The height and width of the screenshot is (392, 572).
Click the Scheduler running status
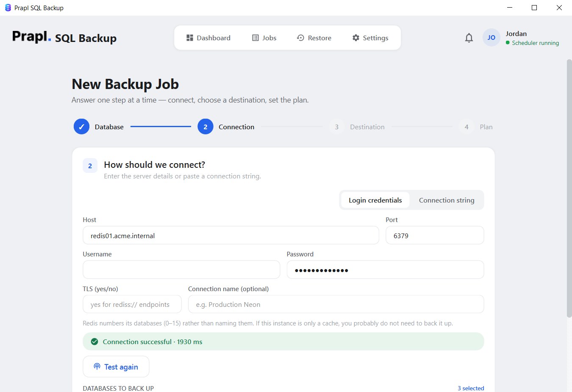pyautogui.click(x=532, y=43)
